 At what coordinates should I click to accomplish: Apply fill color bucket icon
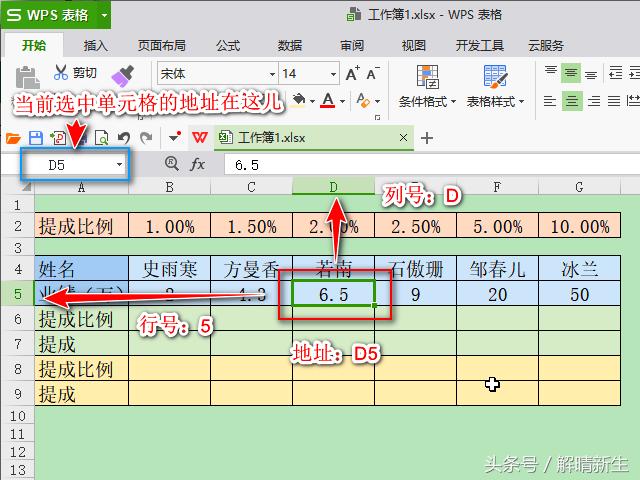(298, 100)
